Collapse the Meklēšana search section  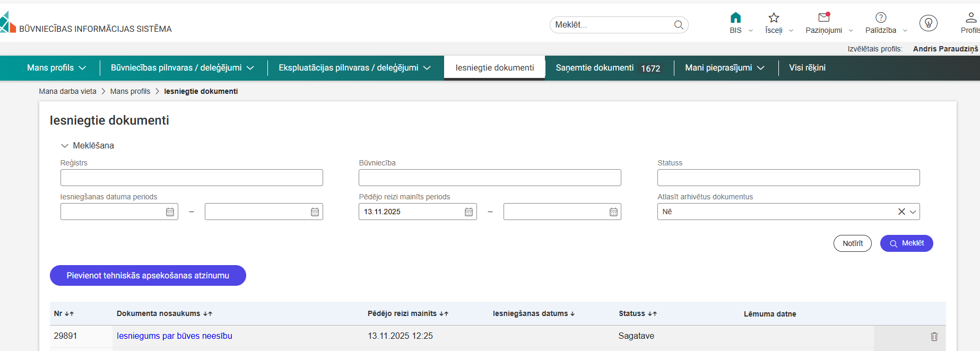(65, 146)
